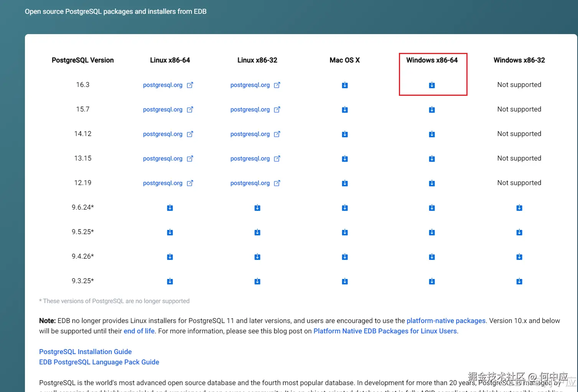Viewport: 578px width, 392px height.
Task: Download PostgreSQL 9.5.25 for Linux x86-64
Action: point(170,232)
